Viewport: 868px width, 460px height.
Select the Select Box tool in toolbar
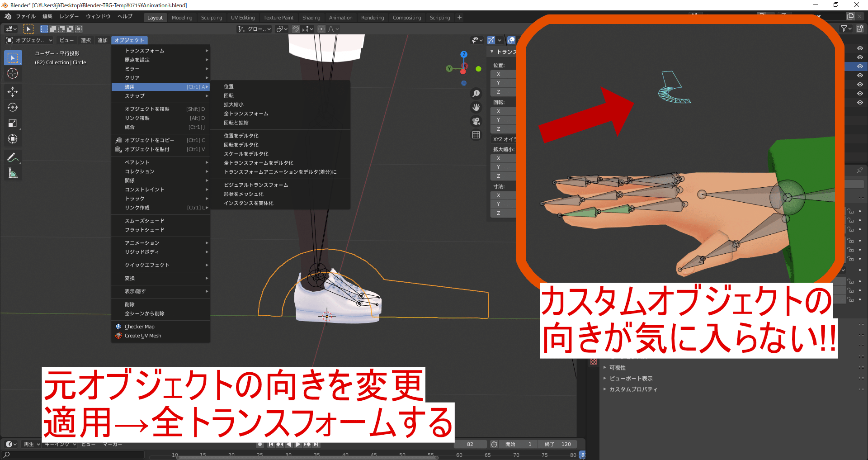[x=13, y=57]
